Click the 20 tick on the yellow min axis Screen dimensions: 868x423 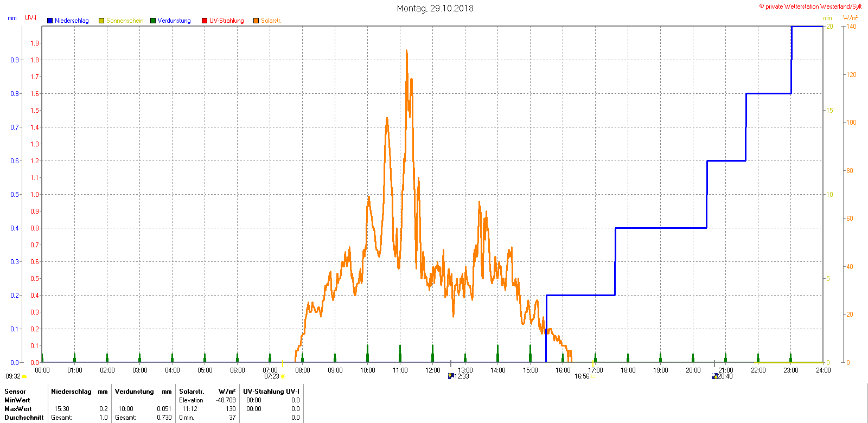pyautogui.click(x=829, y=27)
